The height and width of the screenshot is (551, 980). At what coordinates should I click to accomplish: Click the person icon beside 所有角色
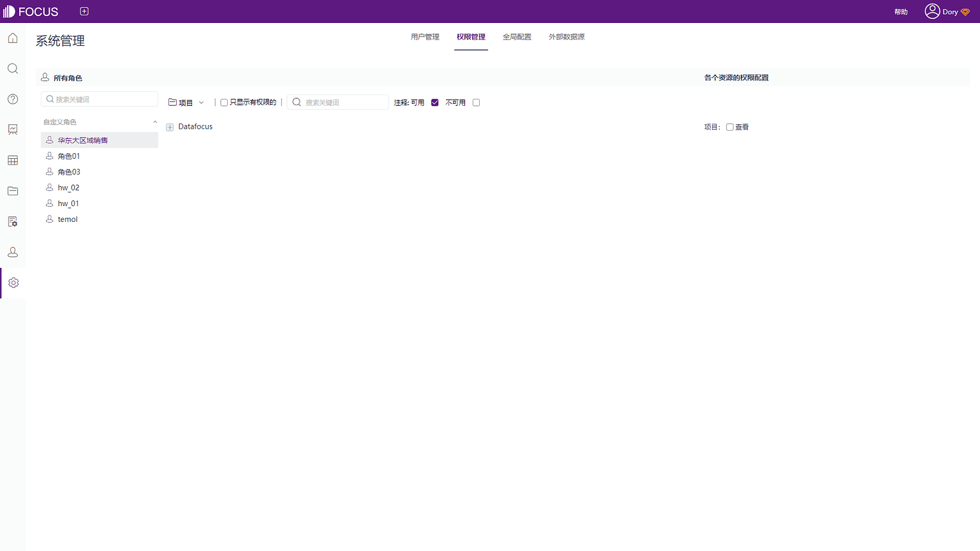click(x=45, y=77)
